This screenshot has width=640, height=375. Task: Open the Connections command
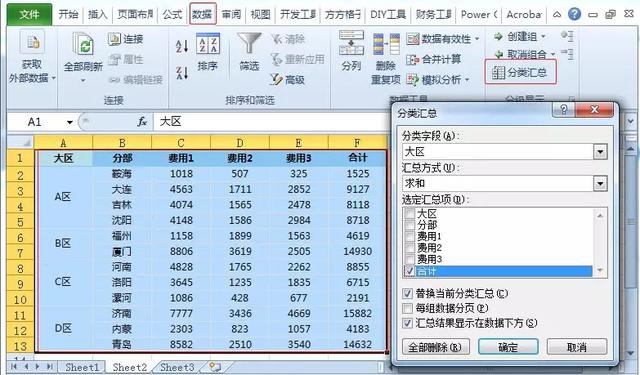tap(126, 39)
